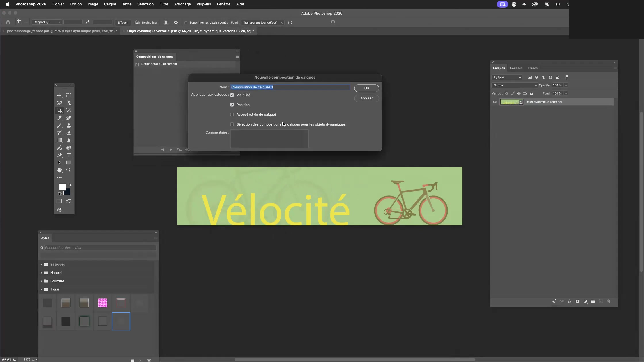Select the Frame tool
Screen dimensions: 644x362
[x=69, y=110]
